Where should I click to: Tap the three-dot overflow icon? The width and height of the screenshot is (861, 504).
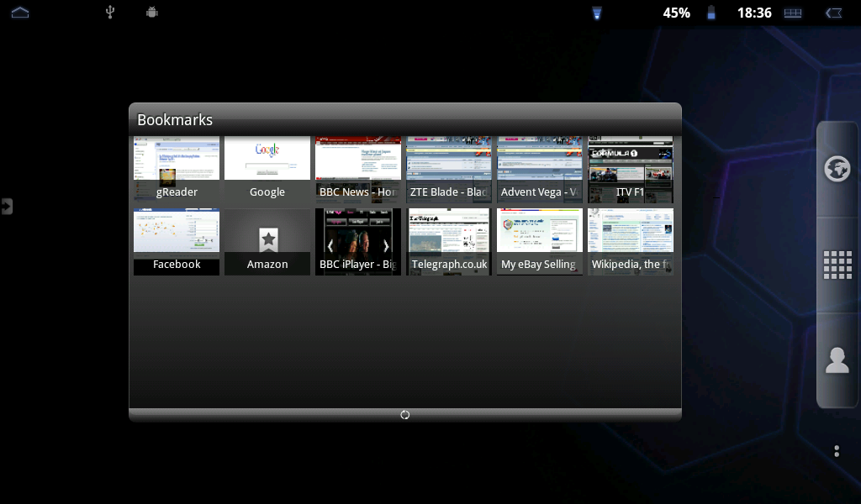[837, 451]
